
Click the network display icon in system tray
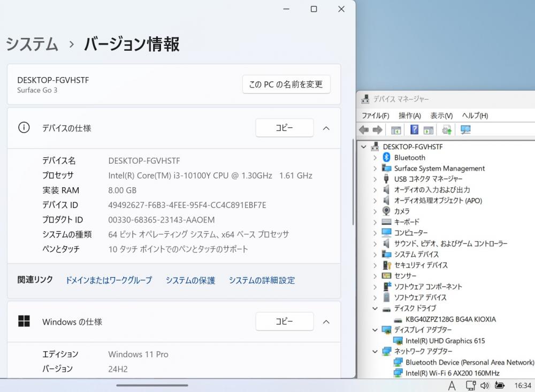click(x=471, y=386)
